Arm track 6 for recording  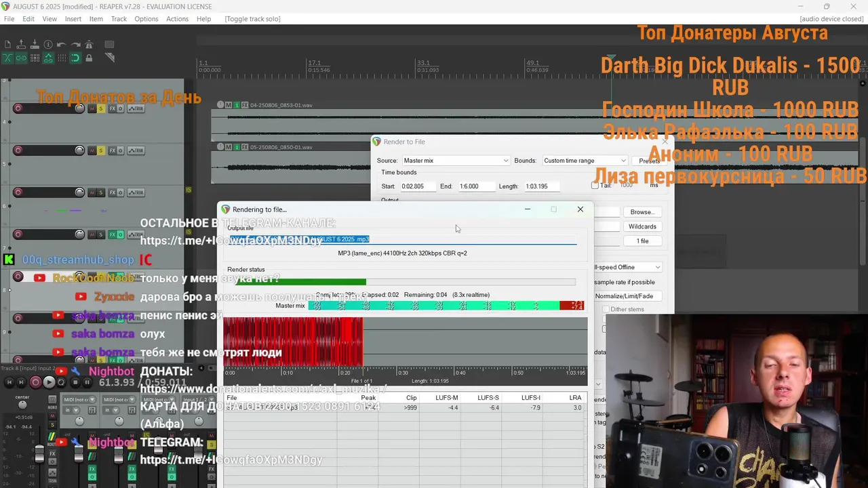18,192
